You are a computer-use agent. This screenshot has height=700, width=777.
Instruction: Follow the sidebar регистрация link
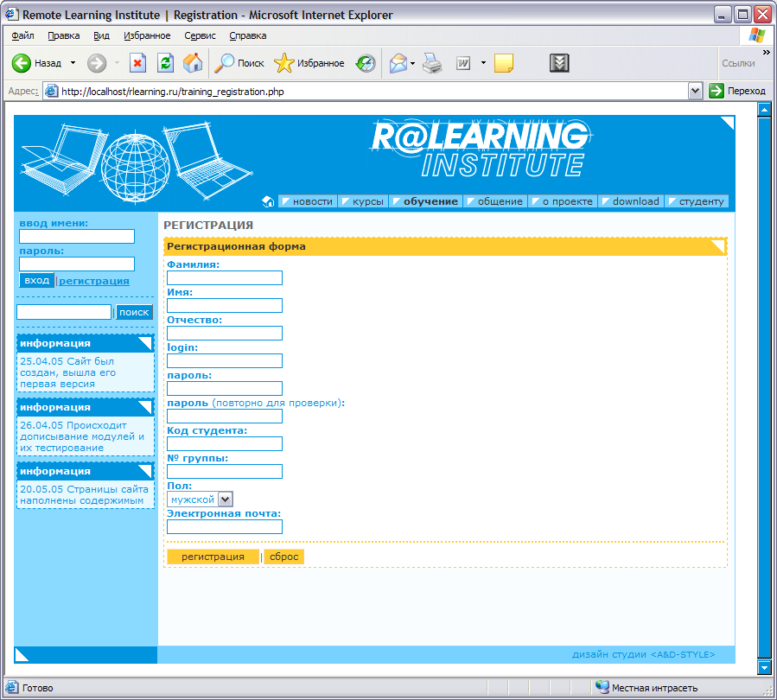tap(94, 281)
